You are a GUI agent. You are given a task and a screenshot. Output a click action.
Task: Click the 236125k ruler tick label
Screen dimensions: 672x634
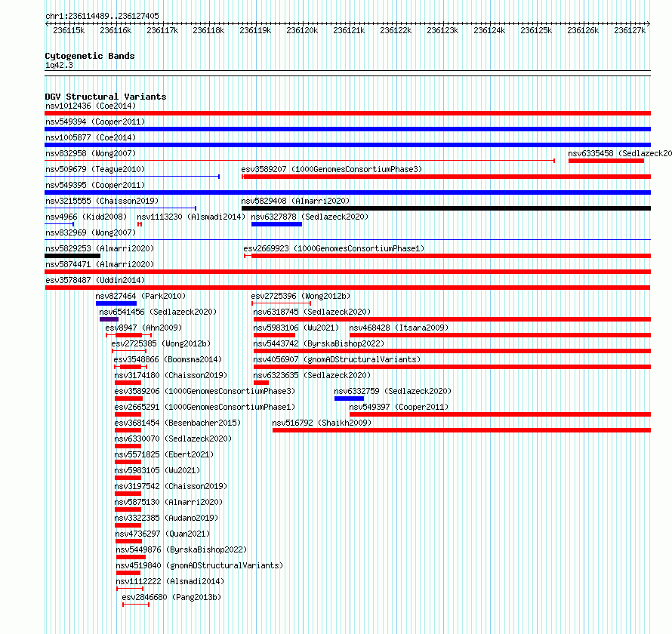click(536, 30)
